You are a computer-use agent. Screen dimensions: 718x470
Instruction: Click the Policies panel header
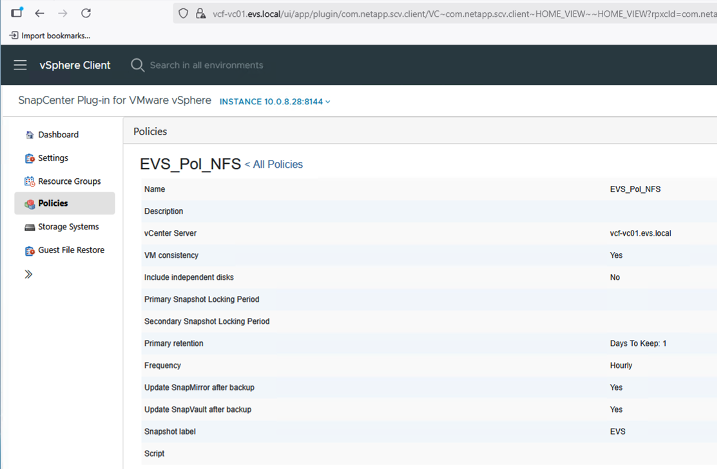(150, 131)
